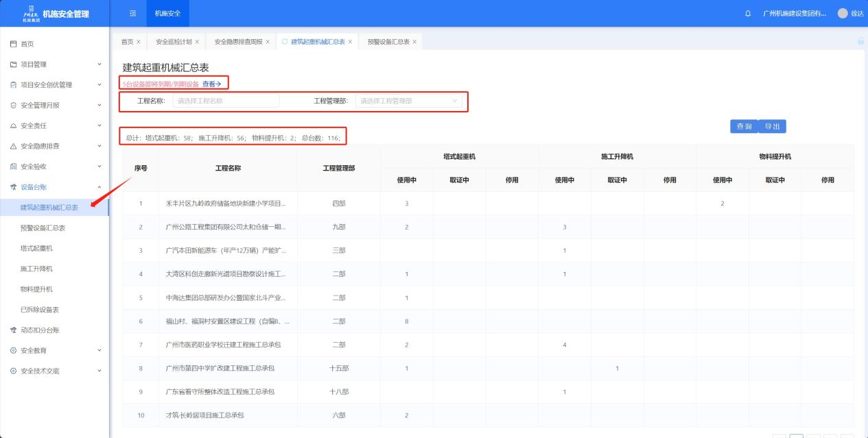Click the 工程名称 input field
868x438 pixels.
tap(226, 101)
